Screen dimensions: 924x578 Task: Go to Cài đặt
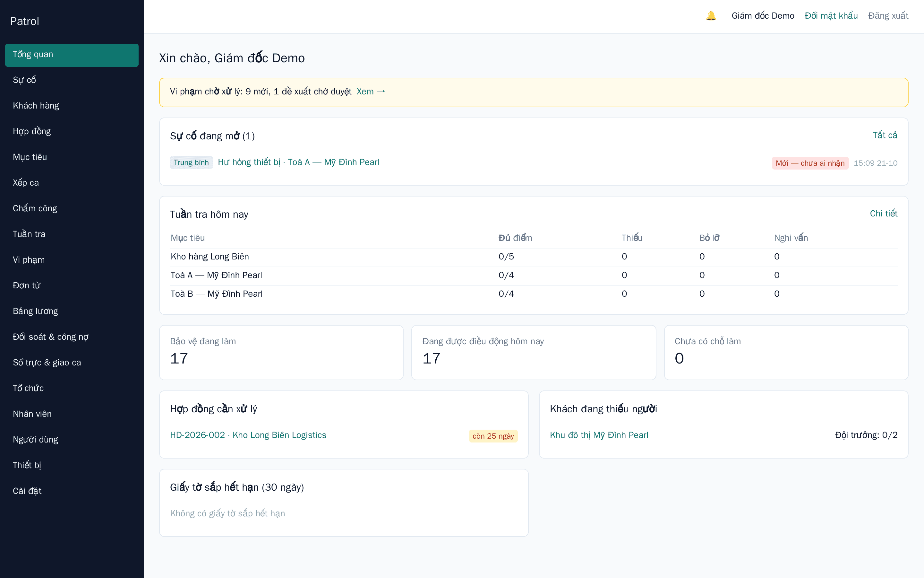pos(72,491)
